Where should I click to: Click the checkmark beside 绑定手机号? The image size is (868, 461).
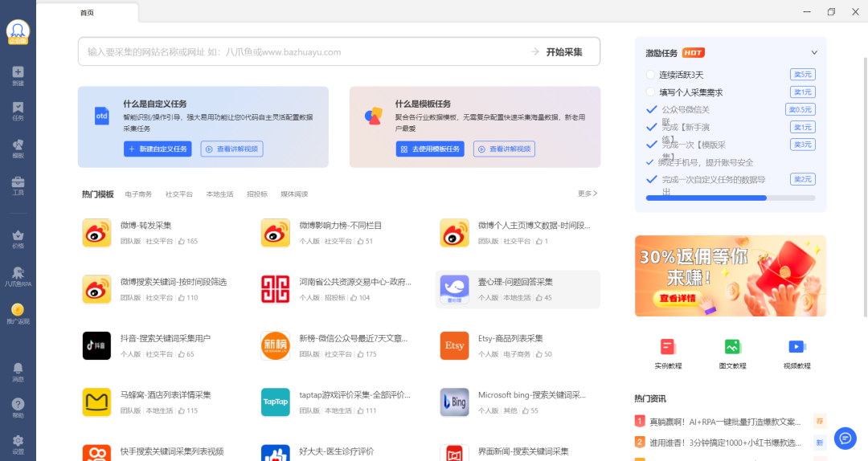[650, 162]
